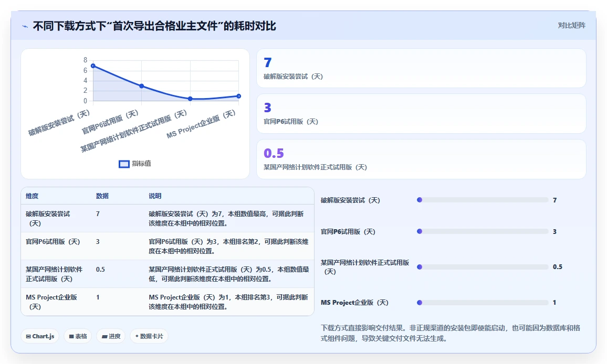Select the Chart.js tag button

pos(40,336)
